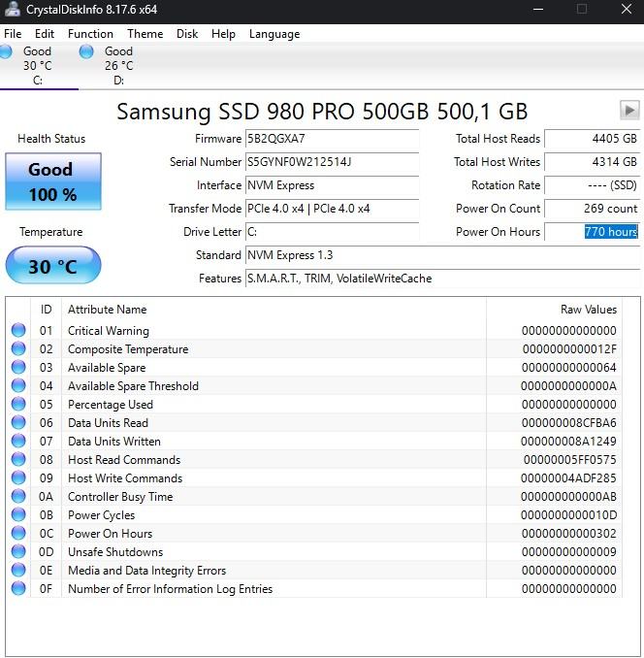Open the Disk menu
Image resolution: width=644 pixels, height=658 pixels.
coord(187,34)
